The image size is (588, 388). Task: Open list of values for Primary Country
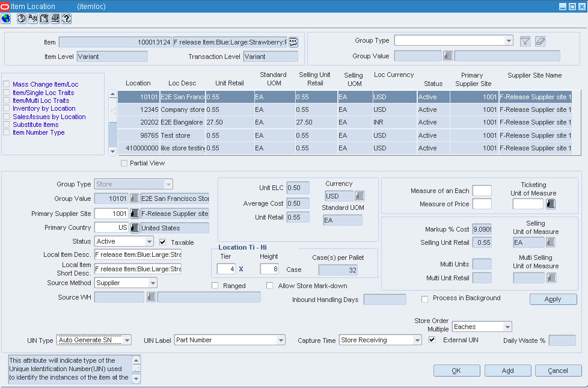135,228
